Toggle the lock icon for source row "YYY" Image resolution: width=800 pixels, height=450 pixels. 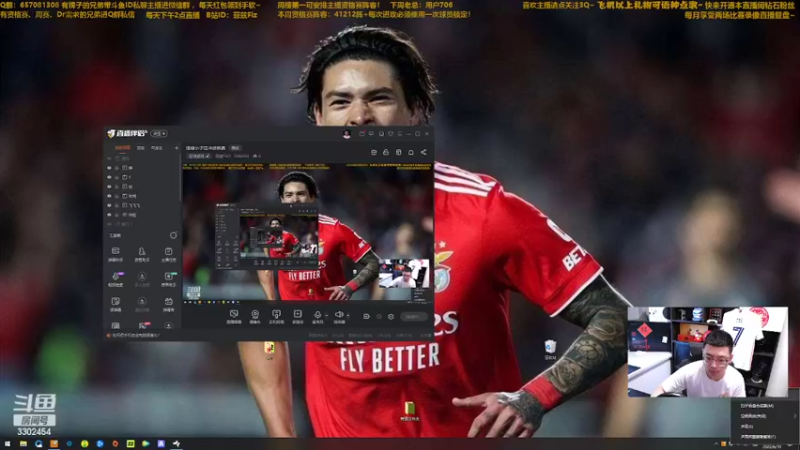tap(117, 205)
